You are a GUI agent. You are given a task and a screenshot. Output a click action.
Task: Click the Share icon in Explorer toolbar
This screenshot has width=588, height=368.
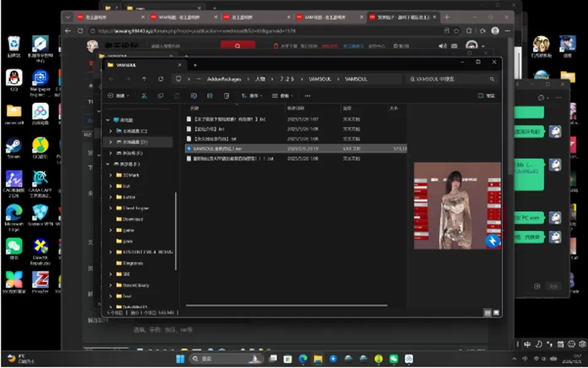coord(210,96)
